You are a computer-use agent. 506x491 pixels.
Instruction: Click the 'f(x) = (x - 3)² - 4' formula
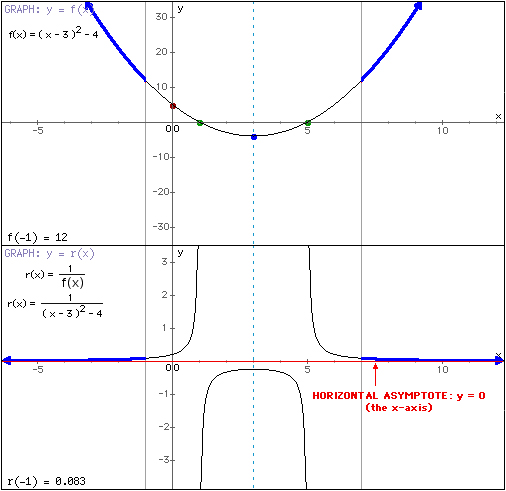coord(53,33)
